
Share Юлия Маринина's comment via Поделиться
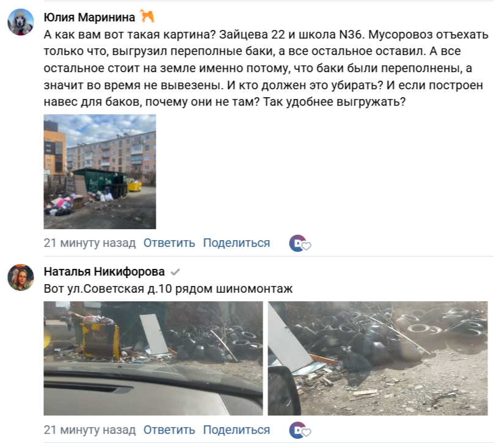coord(236,243)
